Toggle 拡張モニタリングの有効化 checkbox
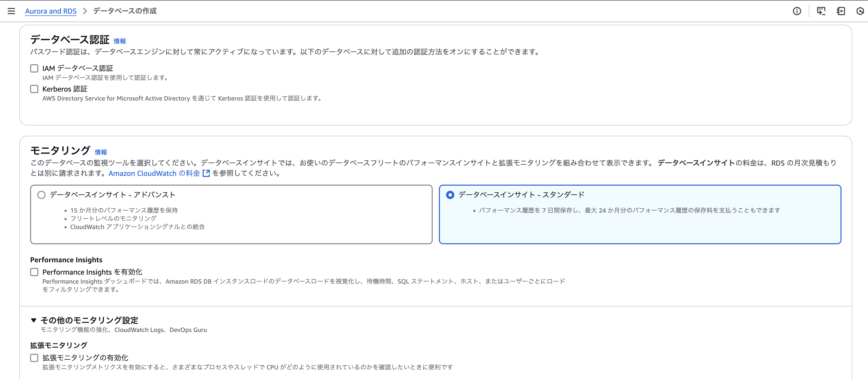This screenshot has width=868, height=379. coord(34,358)
